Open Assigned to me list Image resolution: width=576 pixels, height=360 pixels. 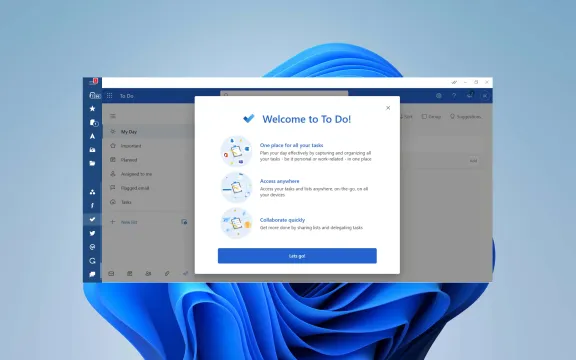pos(148,174)
